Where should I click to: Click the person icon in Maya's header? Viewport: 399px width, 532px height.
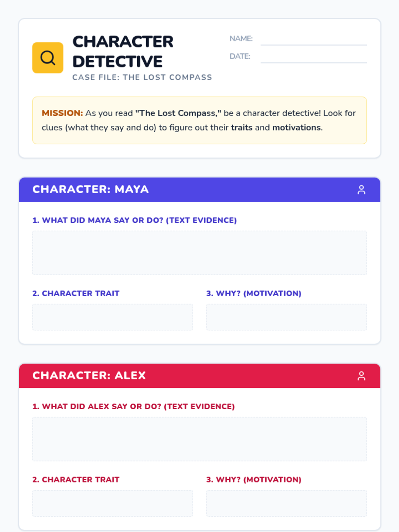(361, 190)
